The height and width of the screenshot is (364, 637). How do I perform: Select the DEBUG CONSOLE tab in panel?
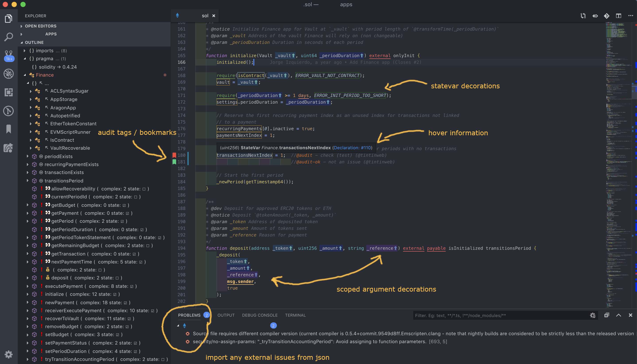259,315
